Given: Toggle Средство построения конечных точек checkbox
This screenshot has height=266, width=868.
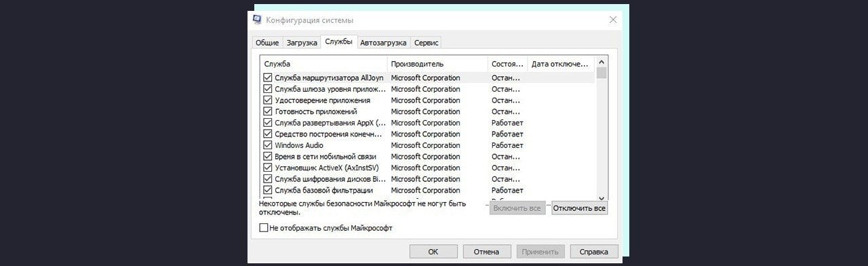Looking at the screenshot, I should (x=267, y=134).
